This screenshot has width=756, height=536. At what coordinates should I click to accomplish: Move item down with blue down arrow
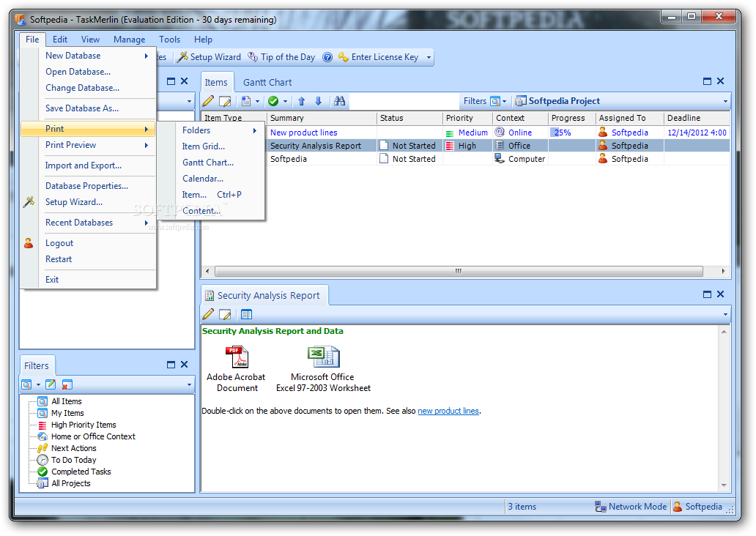pos(318,101)
